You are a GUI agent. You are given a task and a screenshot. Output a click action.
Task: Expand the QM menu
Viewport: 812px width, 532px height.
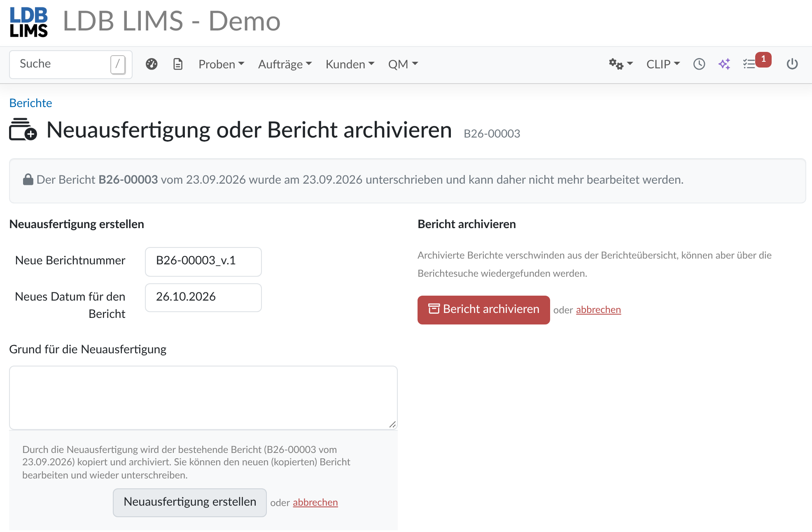click(403, 64)
